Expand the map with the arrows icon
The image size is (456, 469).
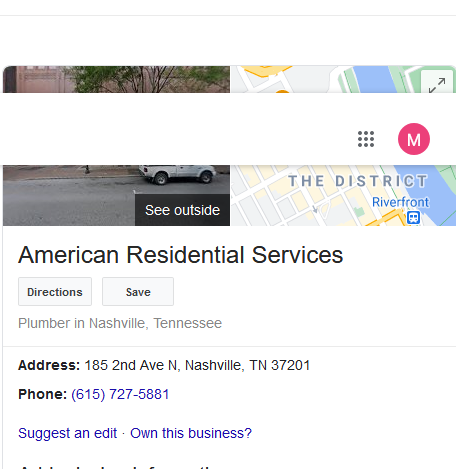click(437, 83)
